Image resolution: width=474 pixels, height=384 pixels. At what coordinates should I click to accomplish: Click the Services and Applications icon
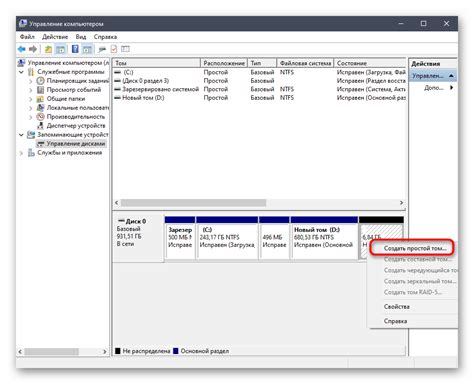[31, 153]
